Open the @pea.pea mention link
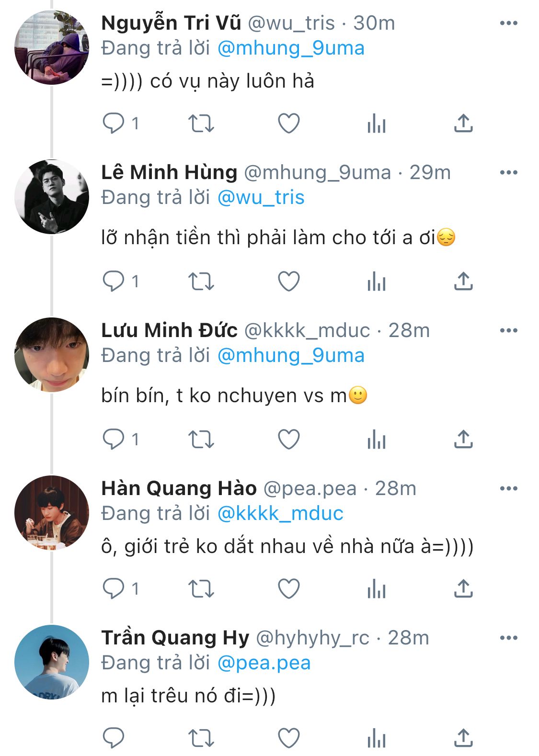Screen dimensions: 539x756 point(264,663)
